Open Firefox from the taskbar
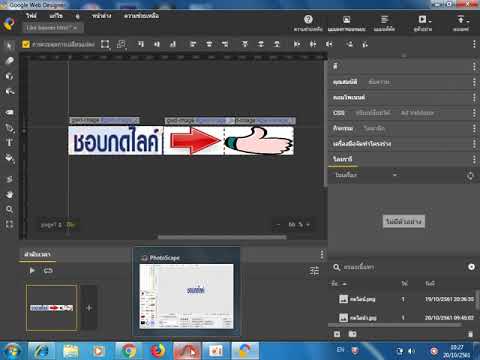The image size is (480, 360). point(158,351)
